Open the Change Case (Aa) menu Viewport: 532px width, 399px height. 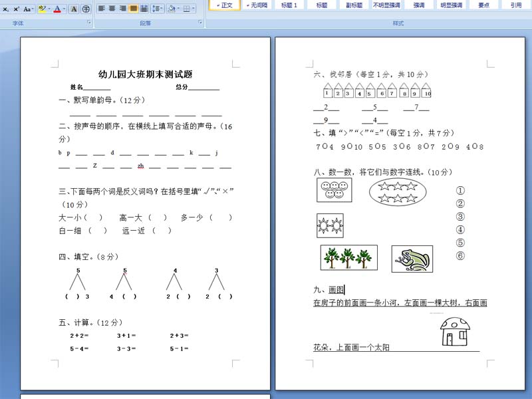pyautogui.click(x=28, y=9)
